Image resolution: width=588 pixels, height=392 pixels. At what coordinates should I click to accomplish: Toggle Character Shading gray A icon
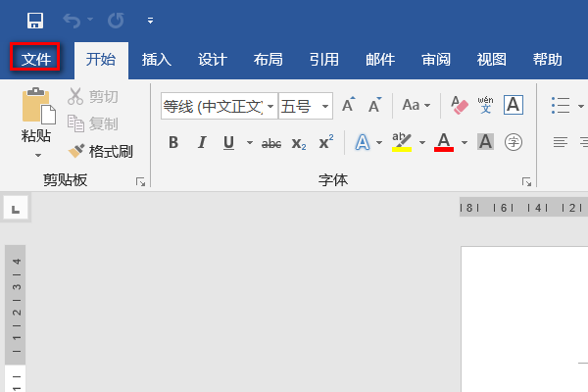(485, 142)
